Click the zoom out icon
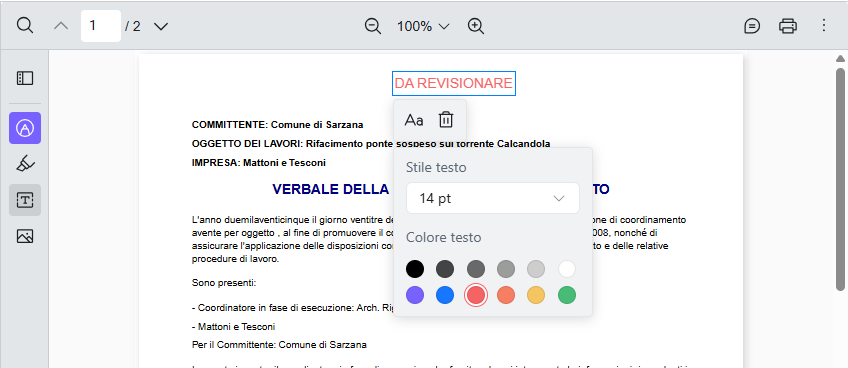 click(x=373, y=26)
